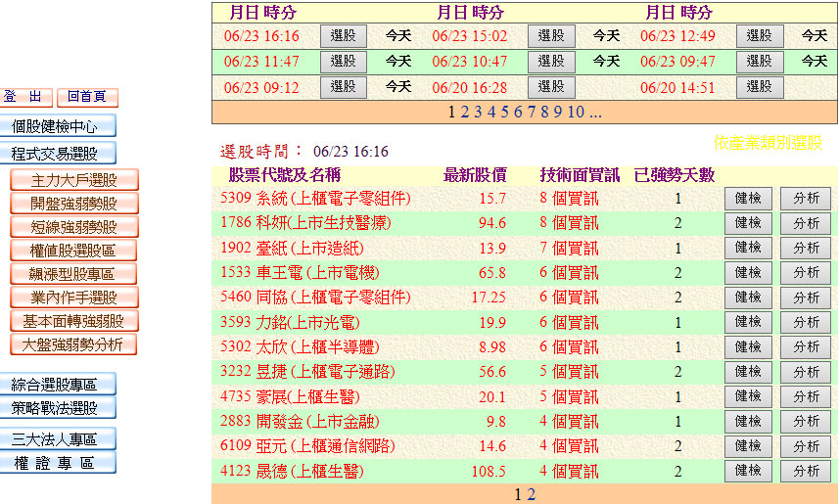Image resolution: width=839 pixels, height=504 pixels.
Task: Click 選股 button for 06/23 09:47
Action: [760, 61]
